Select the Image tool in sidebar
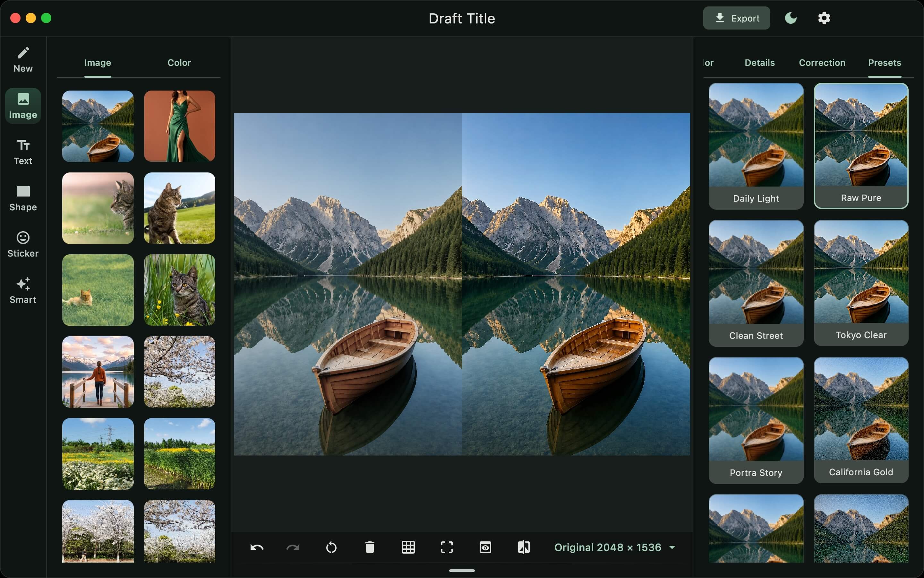Image resolution: width=924 pixels, height=578 pixels. click(23, 106)
